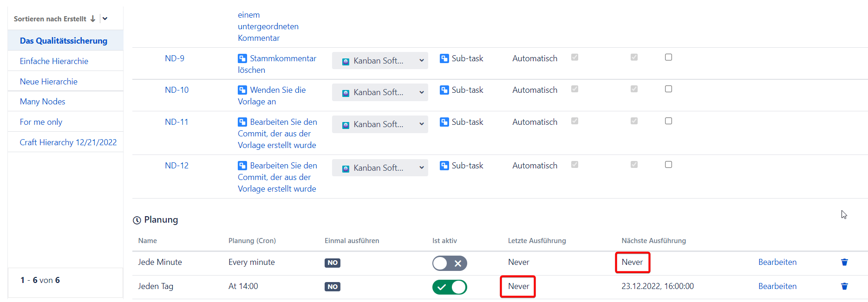The height and width of the screenshot is (302, 868).
Task: Expand the project dropdown in ND-11 row
Action: (x=380, y=124)
